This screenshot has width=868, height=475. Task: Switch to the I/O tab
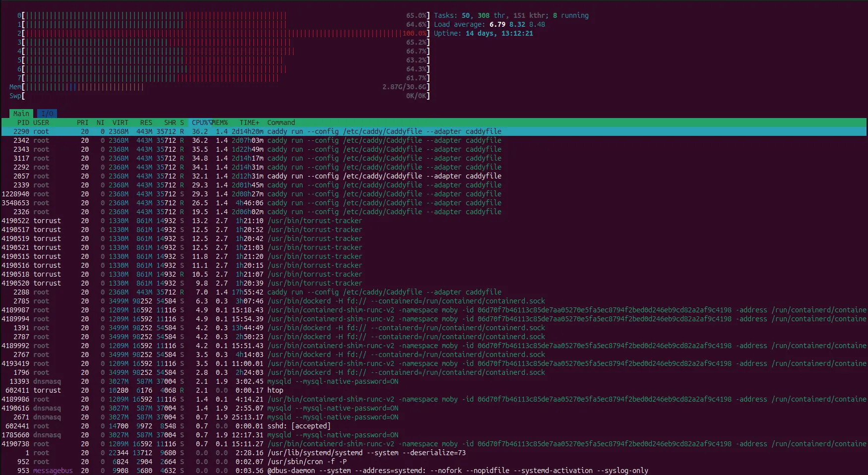click(47, 114)
